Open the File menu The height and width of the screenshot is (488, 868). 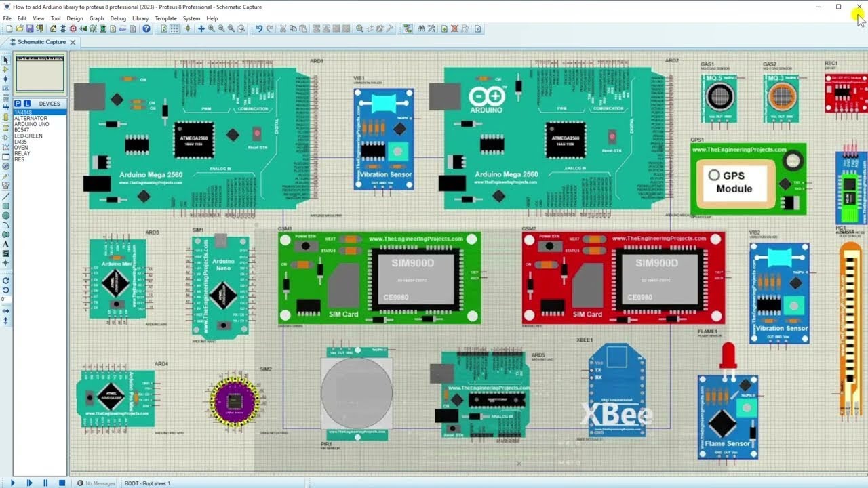click(x=7, y=18)
